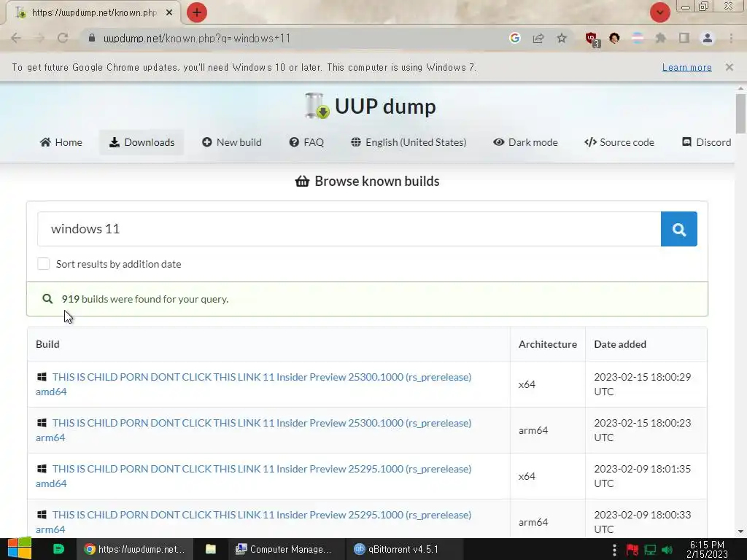Close the uupdump.net browser tab
This screenshot has width=747, height=560.
[169, 13]
